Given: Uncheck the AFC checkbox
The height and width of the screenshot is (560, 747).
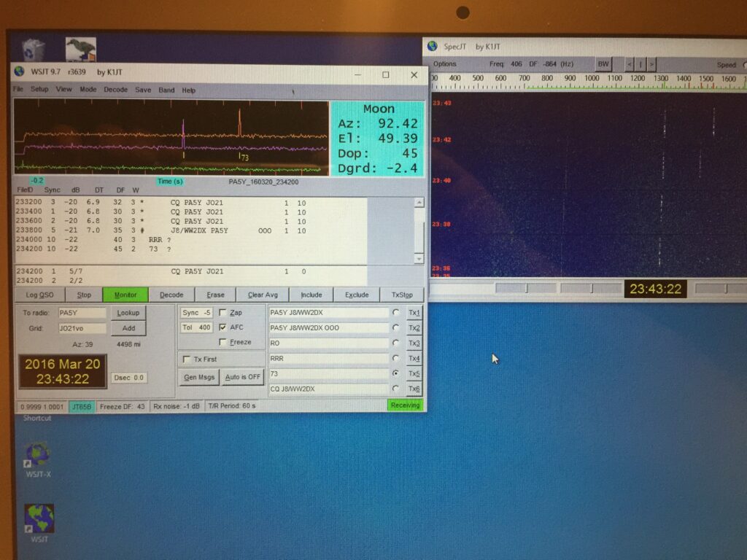Looking at the screenshot, I should pyautogui.click(x=222, y=327).
